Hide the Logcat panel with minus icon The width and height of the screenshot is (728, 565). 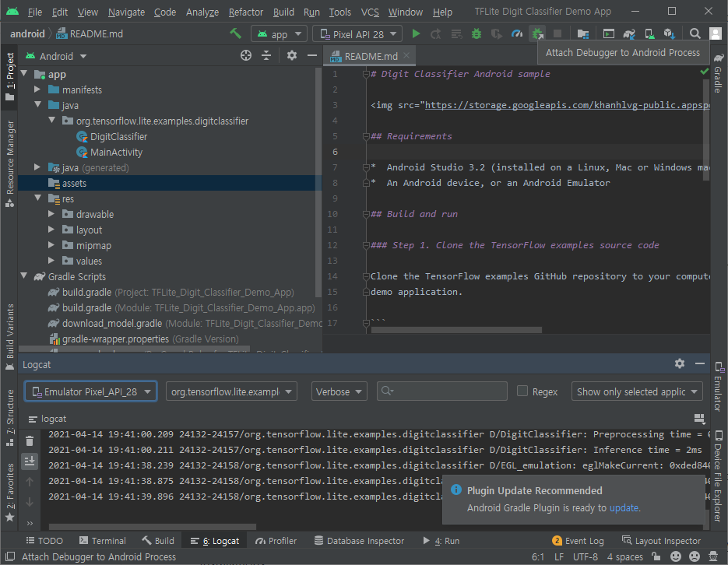(700, 363)
